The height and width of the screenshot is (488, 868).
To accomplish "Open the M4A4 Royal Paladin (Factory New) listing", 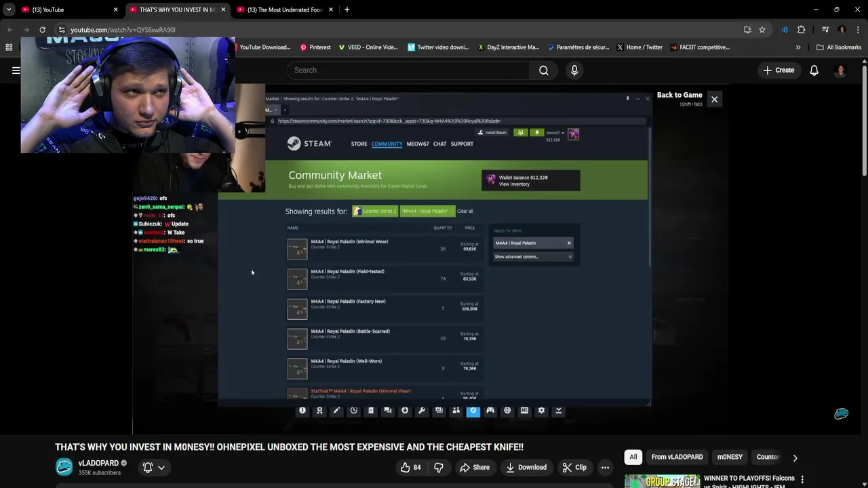I will pyautogui.click(x=384, y=309).
